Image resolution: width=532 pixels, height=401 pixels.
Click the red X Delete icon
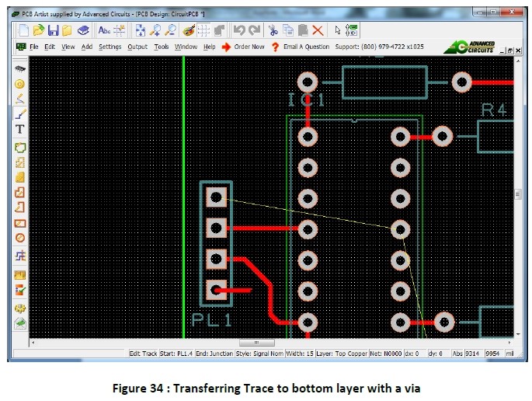(318, 30)
